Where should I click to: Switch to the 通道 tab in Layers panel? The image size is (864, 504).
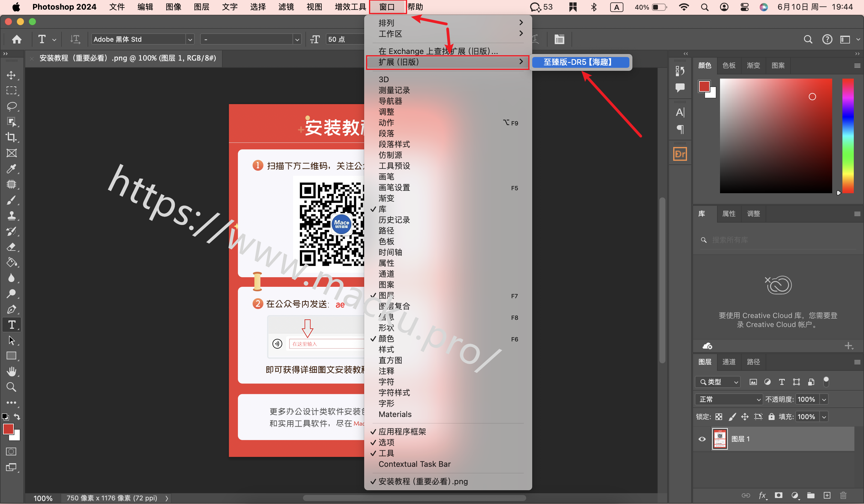(729, 362)
